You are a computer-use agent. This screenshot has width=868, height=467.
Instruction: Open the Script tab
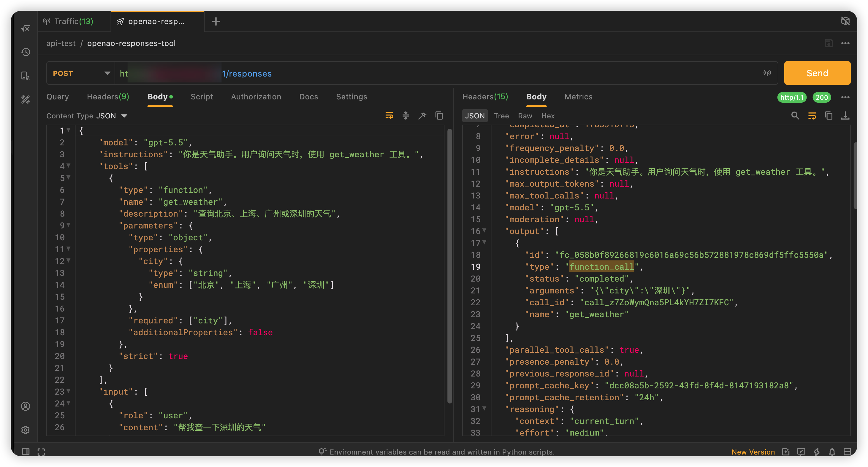tap(202, 97)
